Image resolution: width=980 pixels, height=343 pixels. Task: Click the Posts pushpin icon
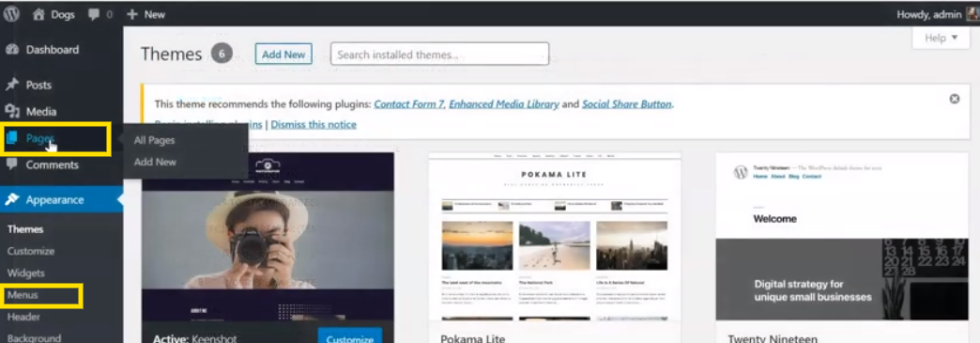(x=12, y=85)
